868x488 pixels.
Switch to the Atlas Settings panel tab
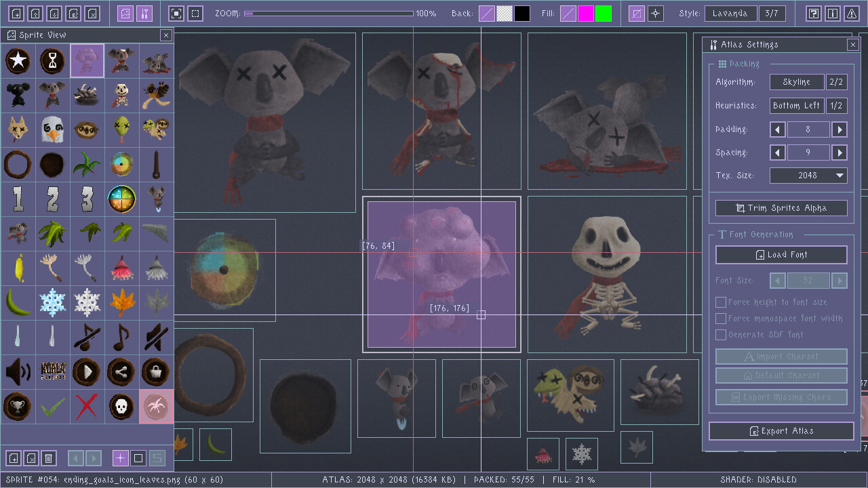coord(145,13)
